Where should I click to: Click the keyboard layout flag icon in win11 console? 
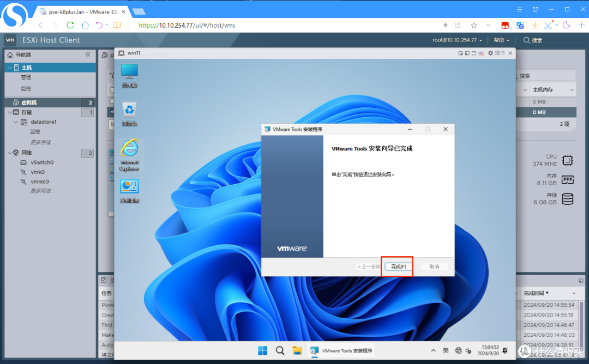pyautogui.click(x=481, y=53)
